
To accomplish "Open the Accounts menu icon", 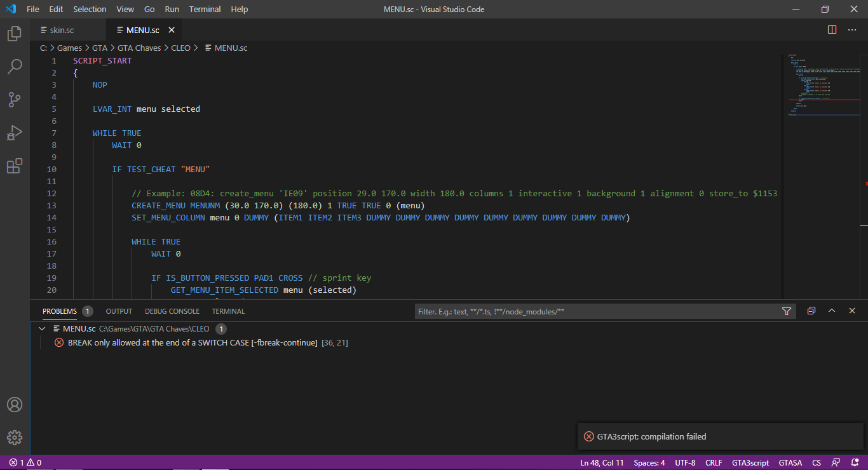I will pyautogui.click(x=15, y=405).
